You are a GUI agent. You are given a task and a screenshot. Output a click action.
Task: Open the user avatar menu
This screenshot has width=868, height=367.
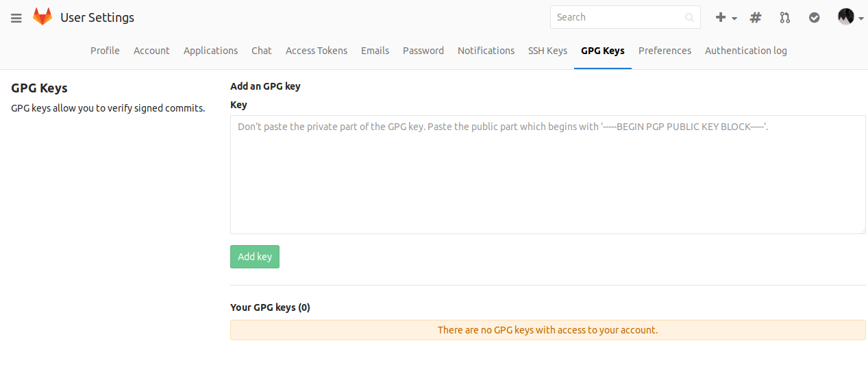click(850, 17)
